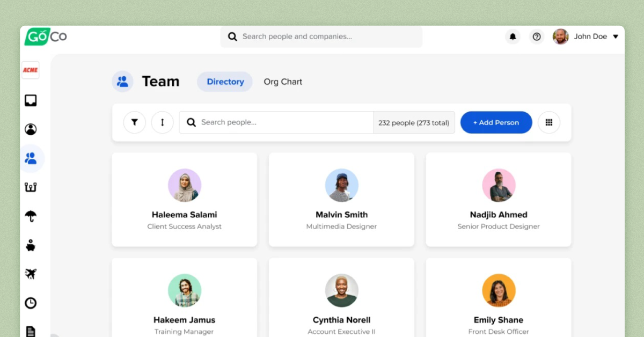This screenshot has width=644, height=337.
Task: Click the GoCo logo
Action: [46, 36]
